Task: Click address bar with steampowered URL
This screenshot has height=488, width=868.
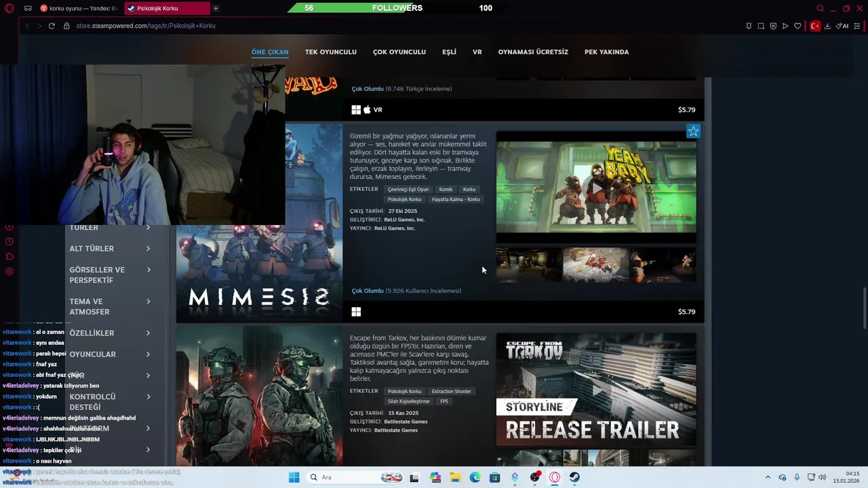Action: (x=146, y=26)
